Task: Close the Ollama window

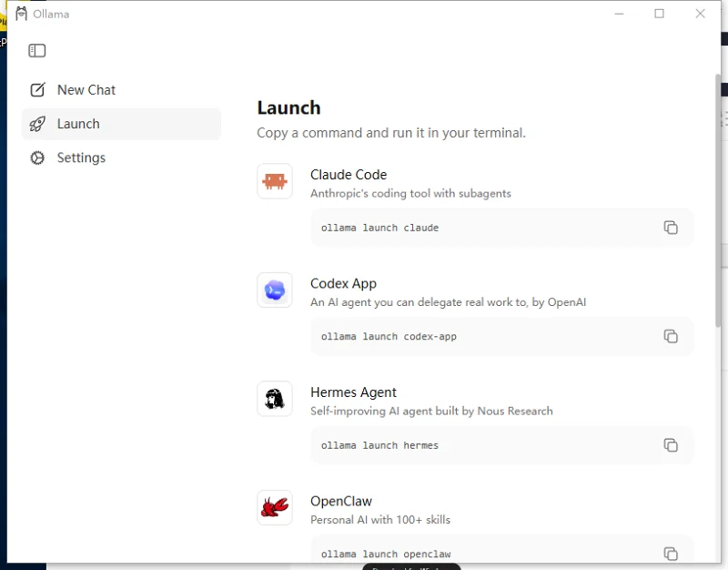Action: 700,14
